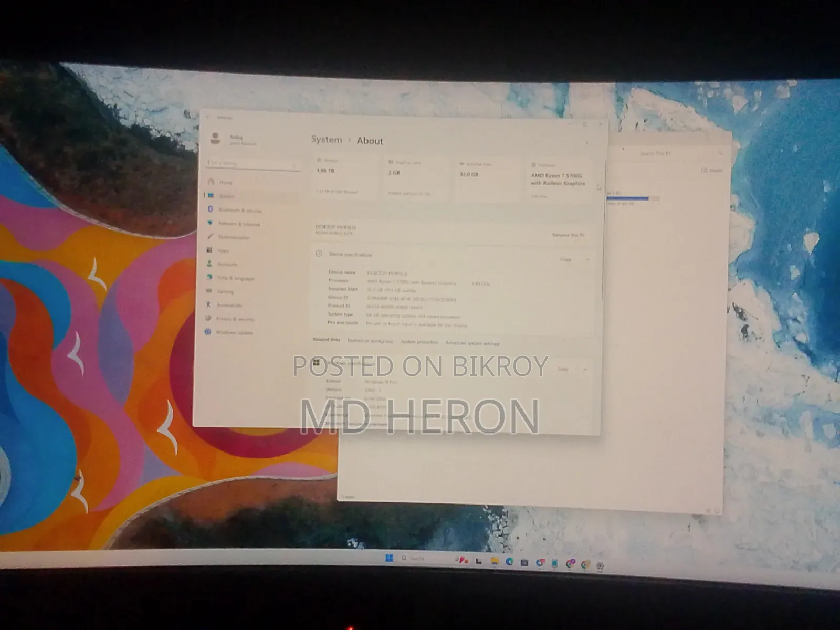The image size is (840, 630).
Task: Open Settings gear icon on the taskbar
Action: click(600, 566)
